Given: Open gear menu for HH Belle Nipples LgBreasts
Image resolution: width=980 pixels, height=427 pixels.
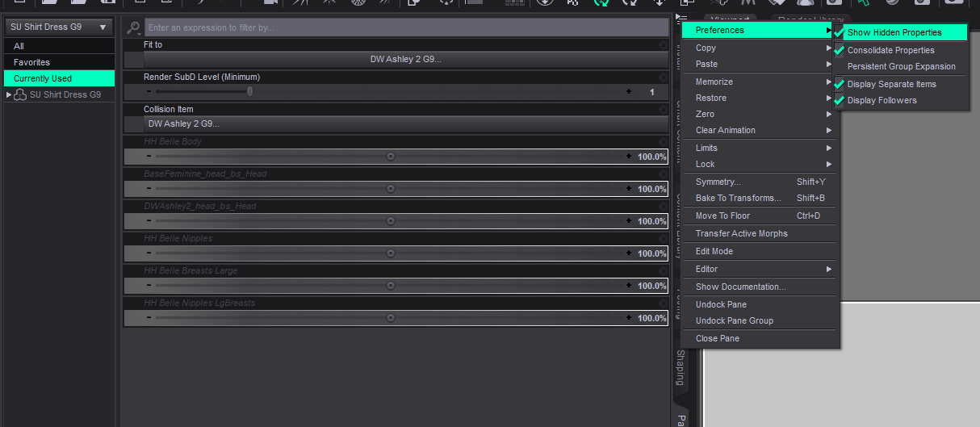Looking at the screenshot, I should pos(664,304).
